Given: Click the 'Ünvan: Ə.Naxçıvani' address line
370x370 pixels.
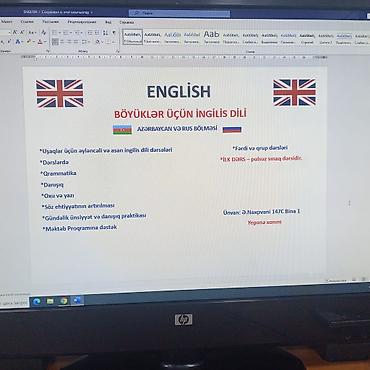Looking at the screenshot, I should coord(261,212).
